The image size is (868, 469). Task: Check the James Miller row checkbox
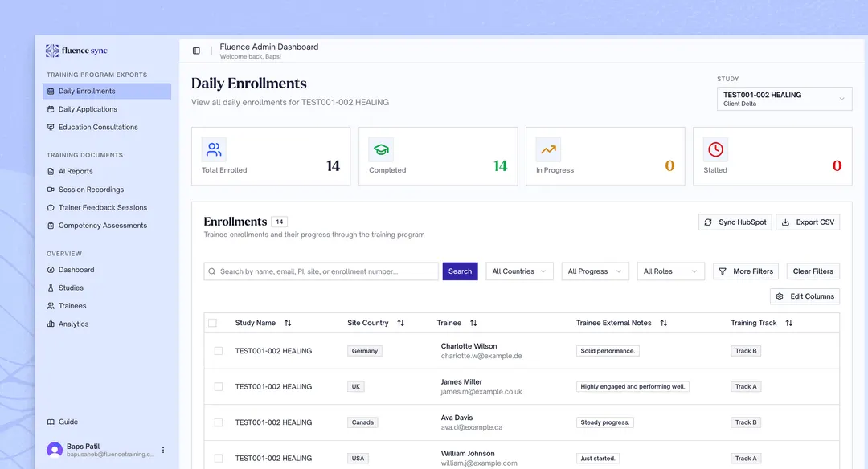pos(219,387)
